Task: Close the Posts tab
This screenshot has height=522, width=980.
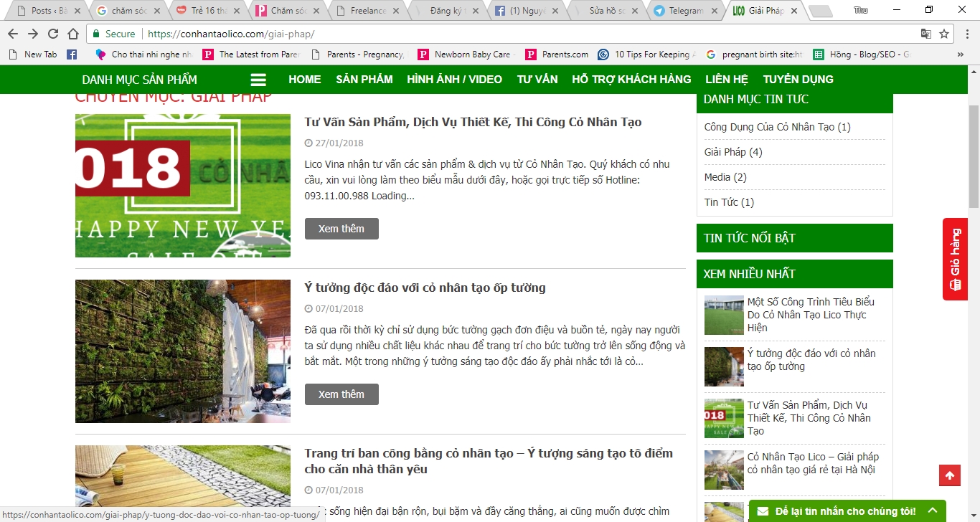Action: 77,11
